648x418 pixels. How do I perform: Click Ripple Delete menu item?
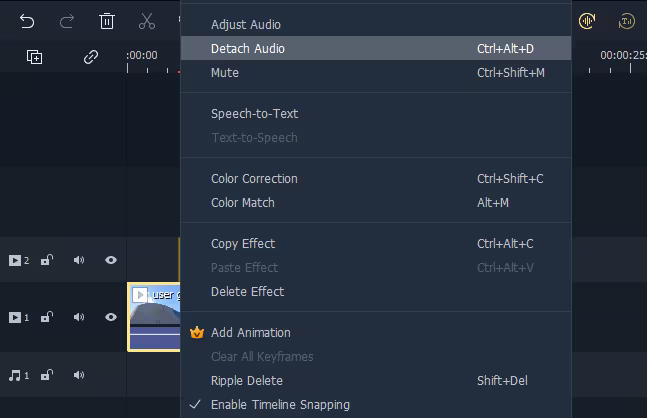click(x=247, y=381)
